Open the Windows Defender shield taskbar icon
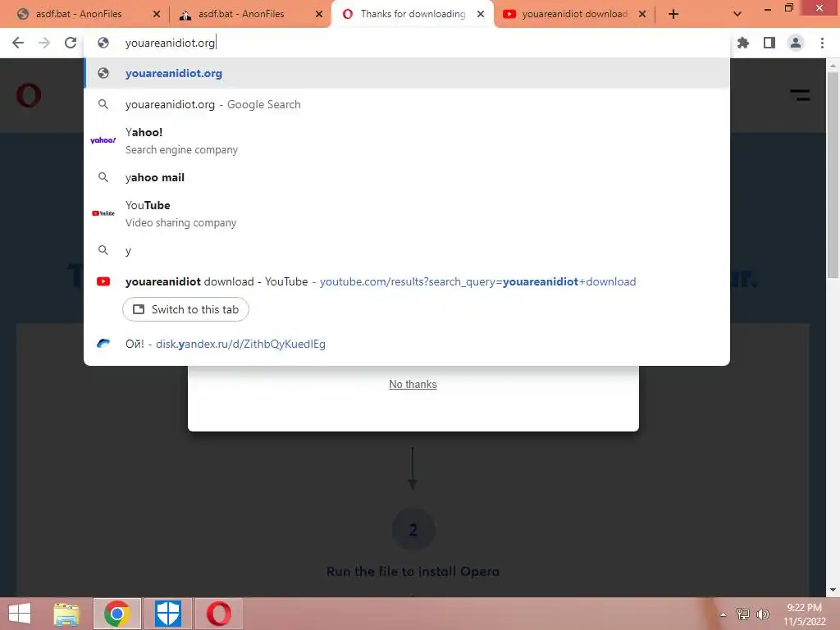840x630 pixels. pos(167,614)
